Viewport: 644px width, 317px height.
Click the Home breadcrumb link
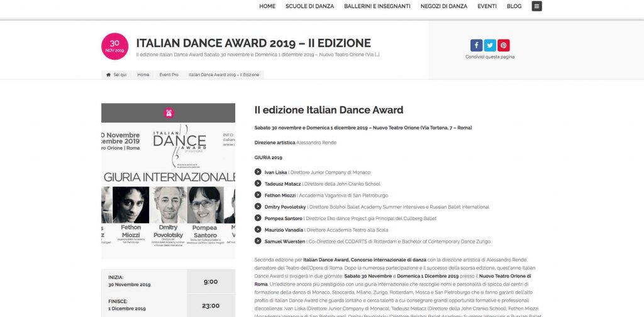tap(143, 75)
